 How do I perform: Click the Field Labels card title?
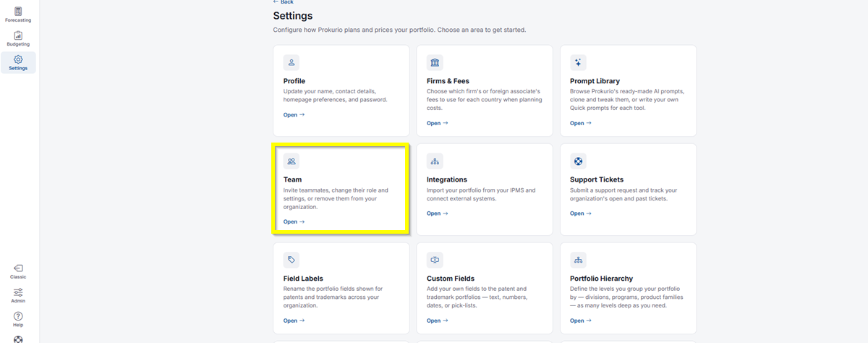pyautogui.click(x=303, y=279)
